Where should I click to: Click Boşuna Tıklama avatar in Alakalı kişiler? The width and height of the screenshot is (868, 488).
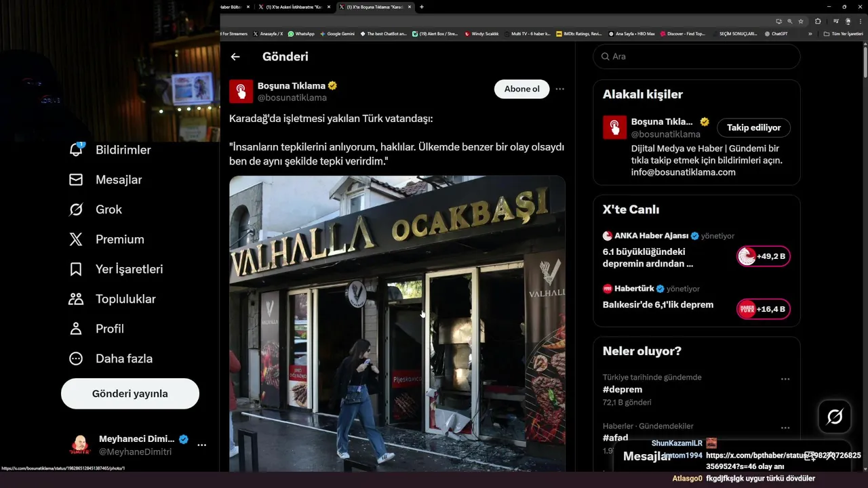[x=615, y=127]
